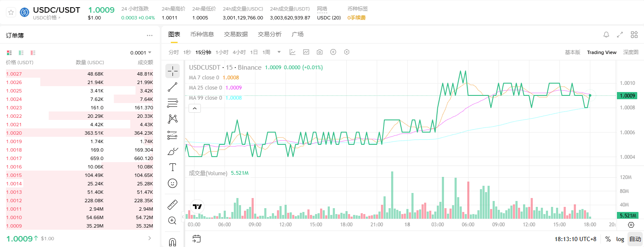The image size is (644, 247).
Task: Select the 1周 interval
Action: pyautogui.click(x=266, y=52)
